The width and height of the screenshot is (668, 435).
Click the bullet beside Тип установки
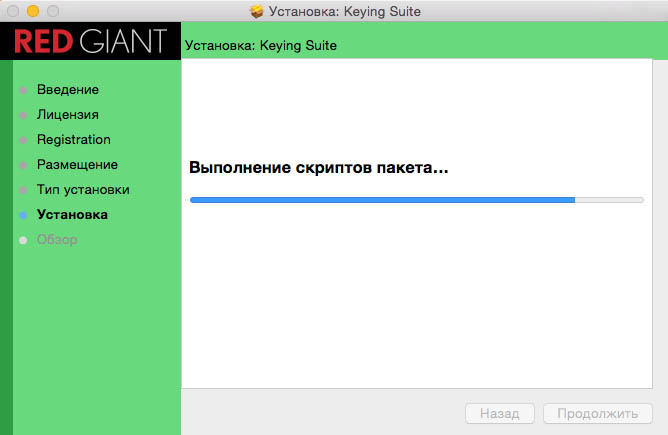click(23, 190)
